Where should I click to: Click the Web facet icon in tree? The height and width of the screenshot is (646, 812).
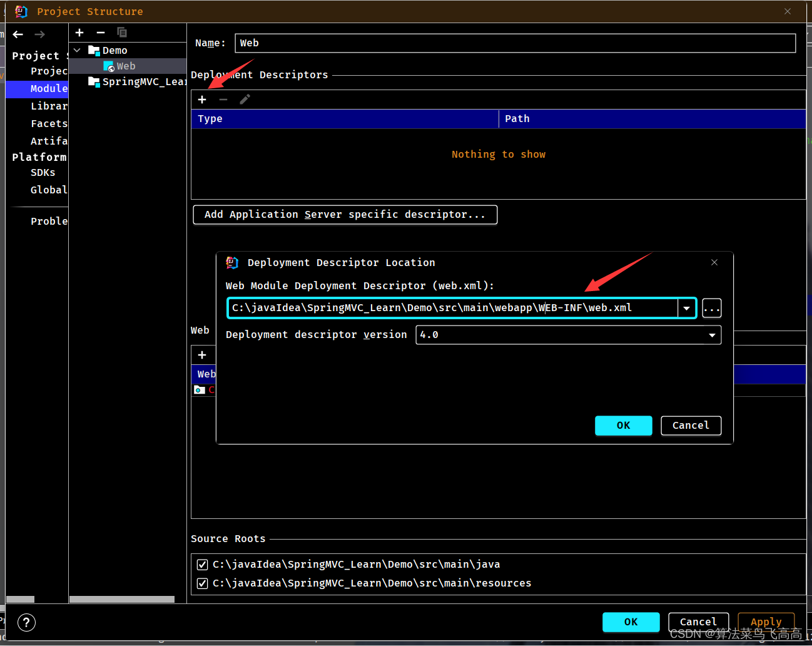[109, 66]
